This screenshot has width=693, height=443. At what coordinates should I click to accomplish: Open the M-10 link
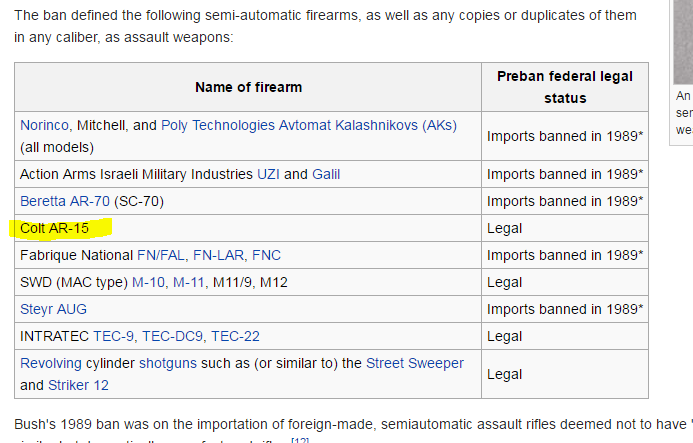[148, 282]
